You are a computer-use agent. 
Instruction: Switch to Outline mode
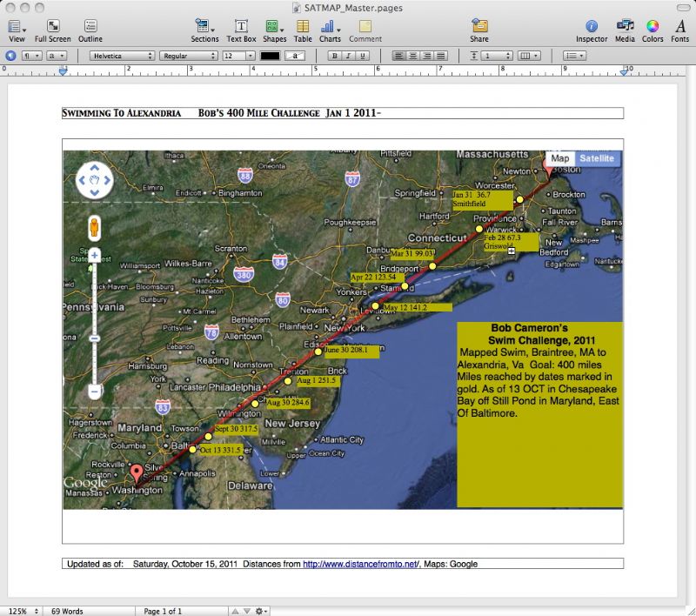(x=90, y=31)
